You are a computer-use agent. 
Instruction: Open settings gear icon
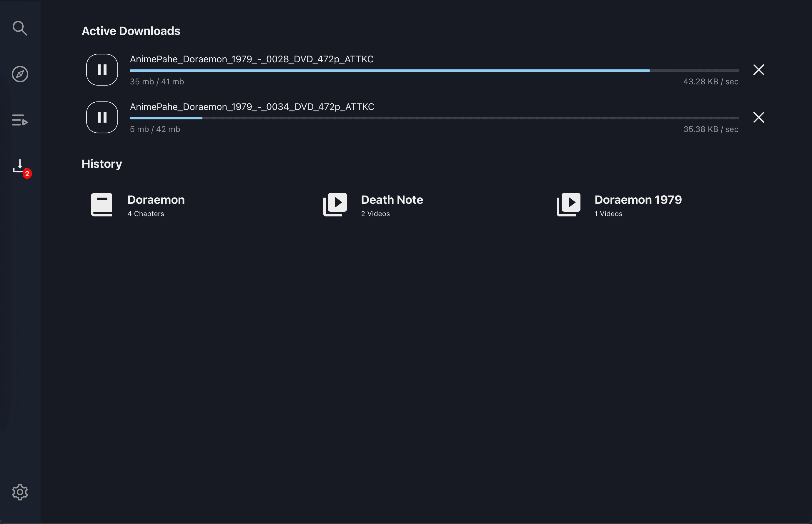[x=20, y=492]
